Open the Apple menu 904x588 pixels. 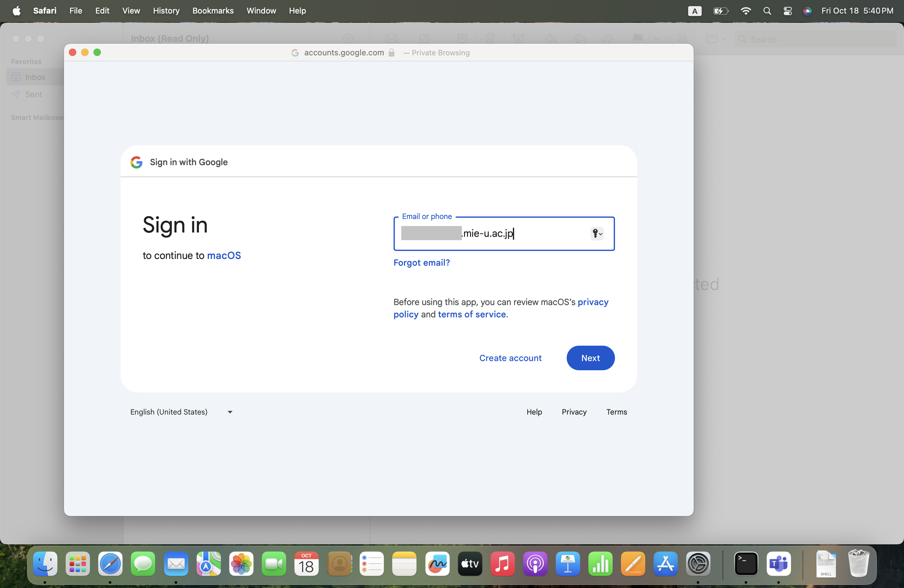pyautogui.click(x=16, y=11)
